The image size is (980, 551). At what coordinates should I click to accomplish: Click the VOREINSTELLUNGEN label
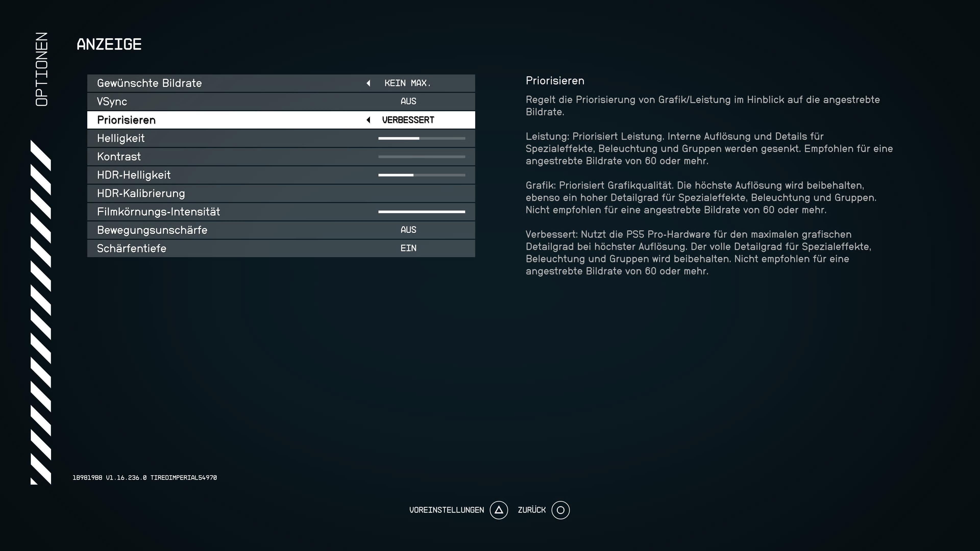(x=446, y=510)
